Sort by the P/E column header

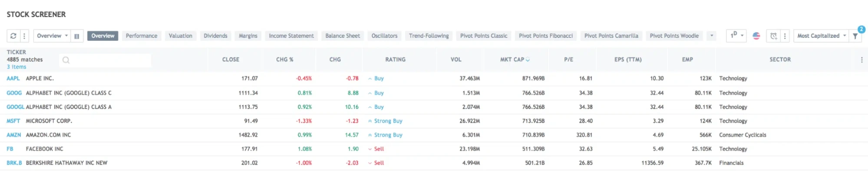[569, 60]
